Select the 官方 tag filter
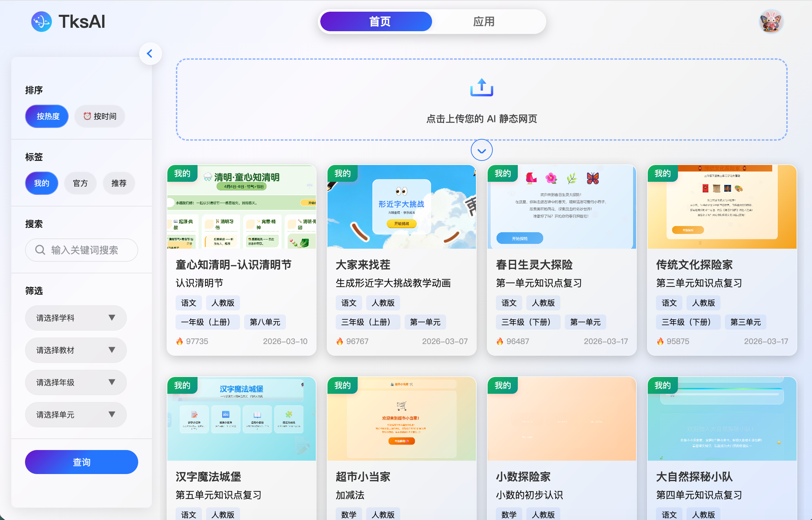This screenshot has width=812, height=520. 80,183
